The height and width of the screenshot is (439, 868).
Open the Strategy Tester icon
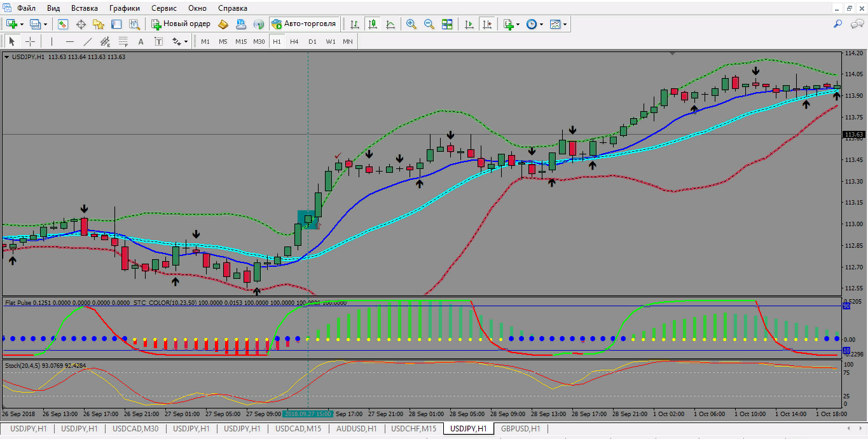(x=134, y=24)
